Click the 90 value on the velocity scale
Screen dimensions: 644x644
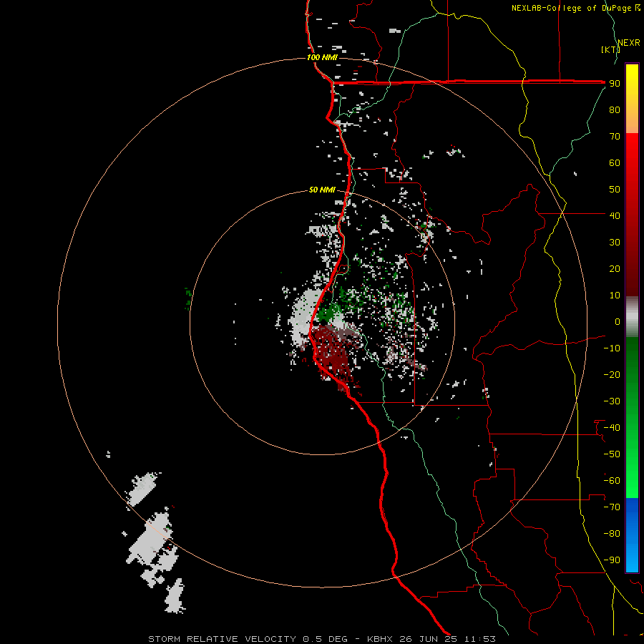click(615, 84)
